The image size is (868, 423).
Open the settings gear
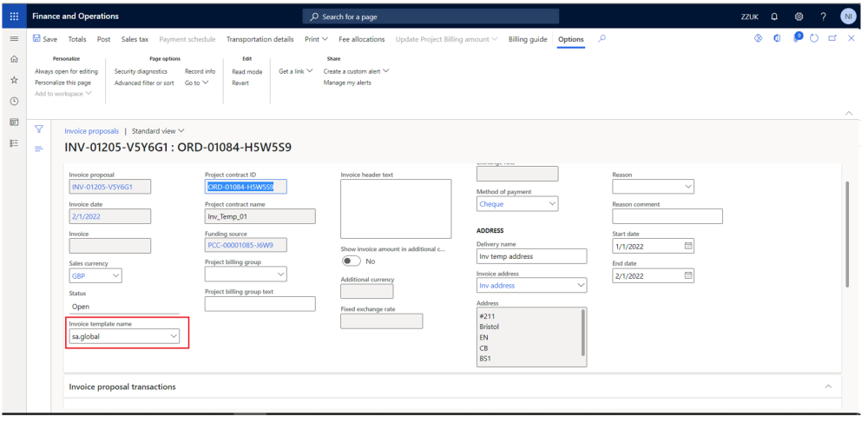pyautogui.click(x=799, y=17)
